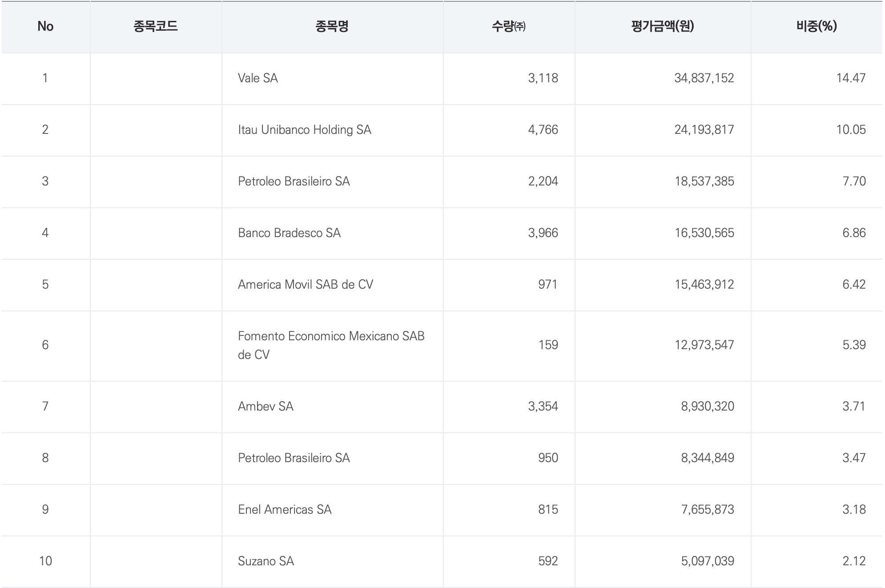This screenshot has width=885, height=588.
Task: Click weight 6.86 percent
Action: [x=854, y=233]
